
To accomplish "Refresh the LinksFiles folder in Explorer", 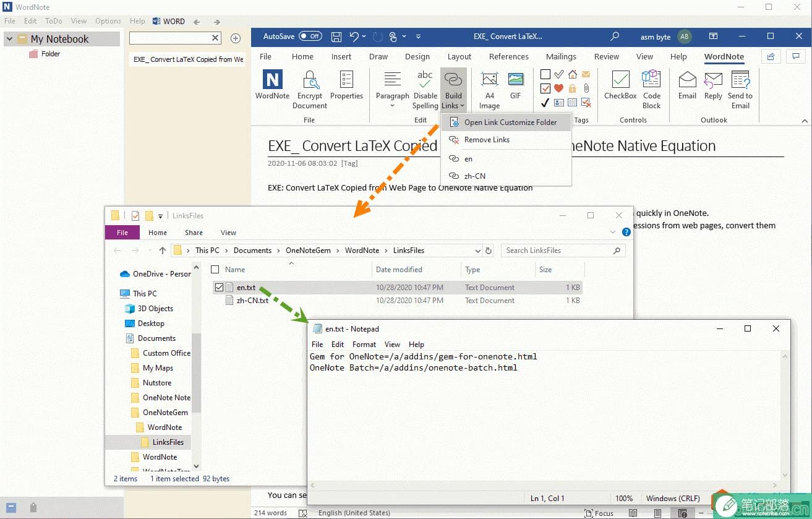I will [489, 251].
